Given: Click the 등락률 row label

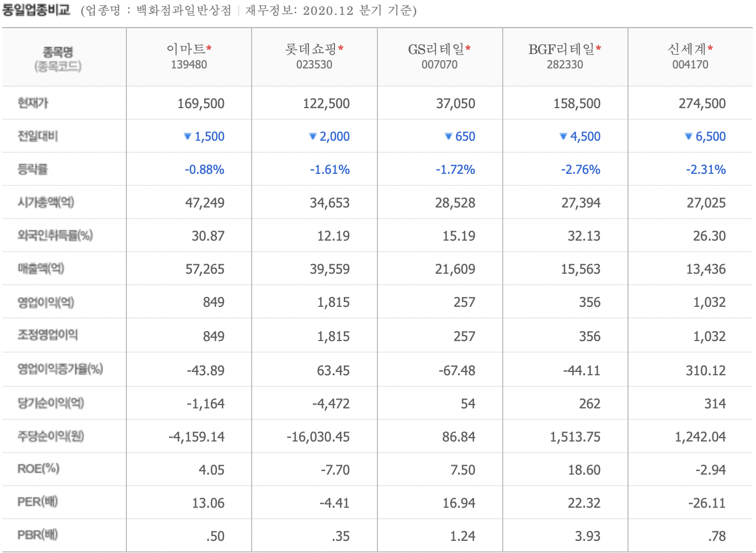Looking at the screenshot, I should (x=33, y=169).
